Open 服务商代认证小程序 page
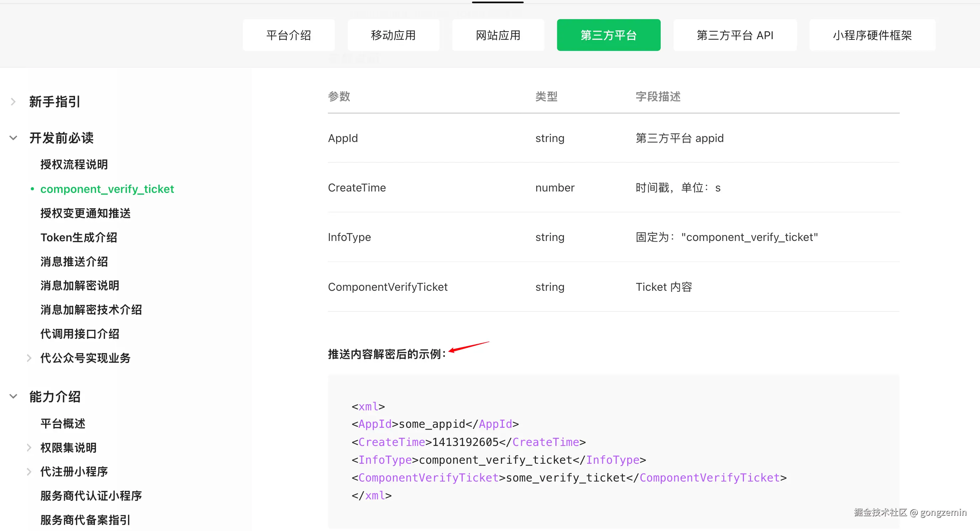 [91, 496]
